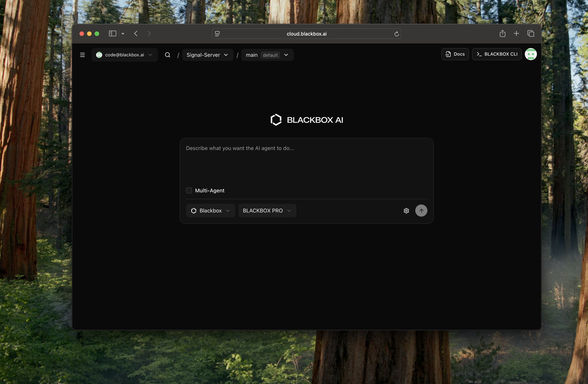Screen dimensions: 588x384
Task: Show the tab overview icon
Action: [x=530, y=34]
